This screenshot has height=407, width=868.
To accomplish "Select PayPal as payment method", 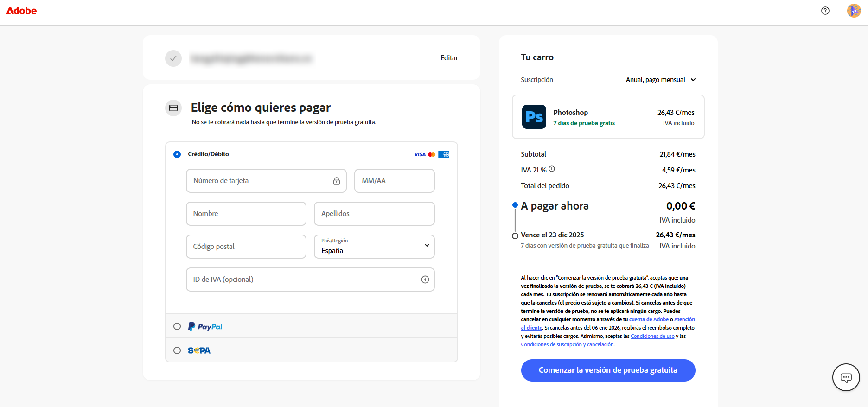I will click(177, 326).
